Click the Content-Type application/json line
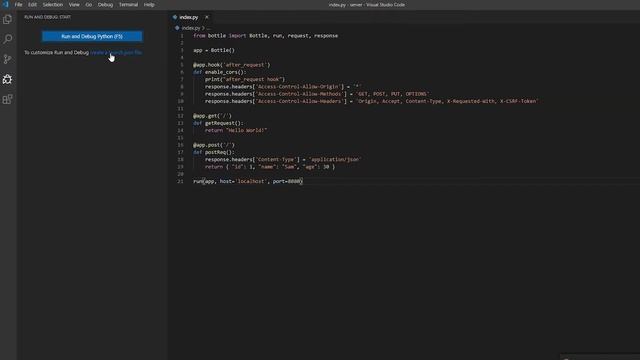Viewport: 640px width, 360px height. click(x=283, y=160)
